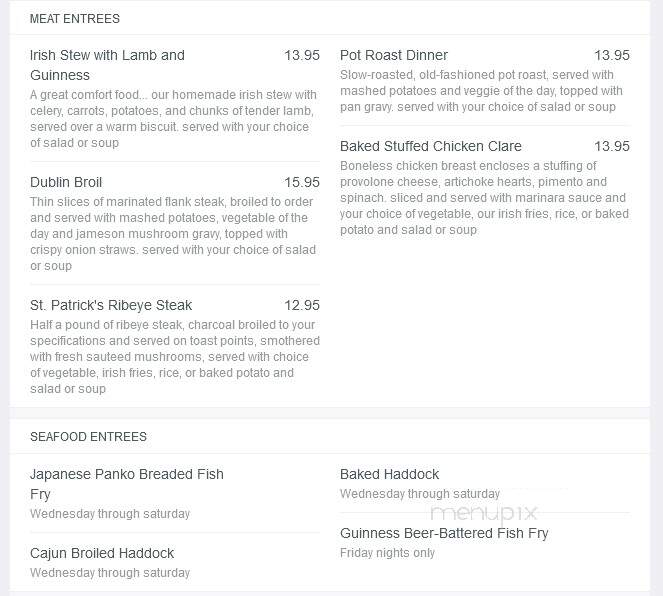Choose Cajun Broiled Haddock
This screenshot has height=596, width=663.
point(102,553)
